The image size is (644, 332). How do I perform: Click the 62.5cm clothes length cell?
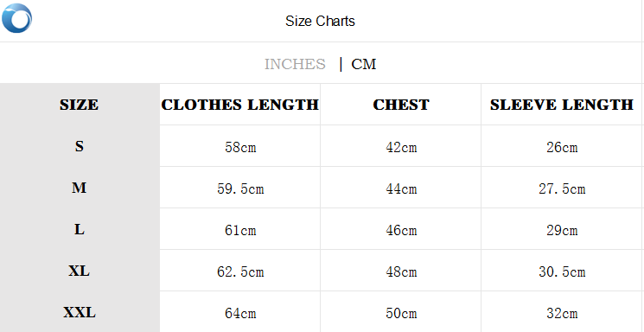pos(240,271)
